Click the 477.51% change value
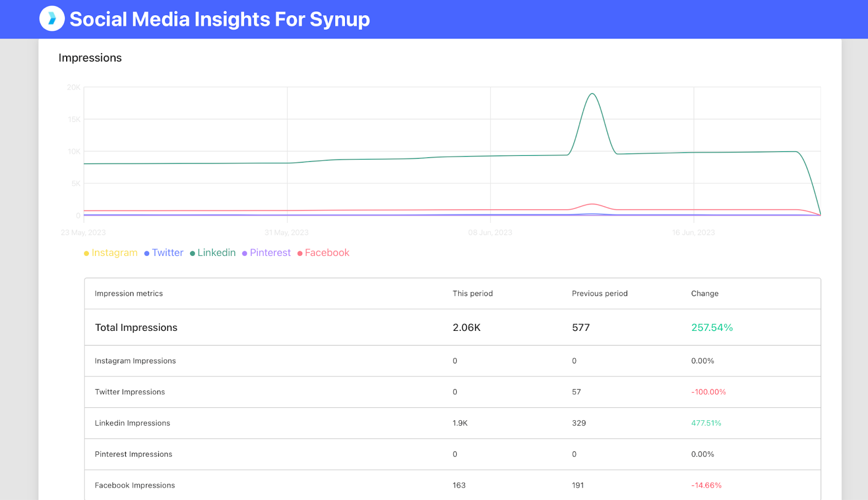 click(706, 423)
